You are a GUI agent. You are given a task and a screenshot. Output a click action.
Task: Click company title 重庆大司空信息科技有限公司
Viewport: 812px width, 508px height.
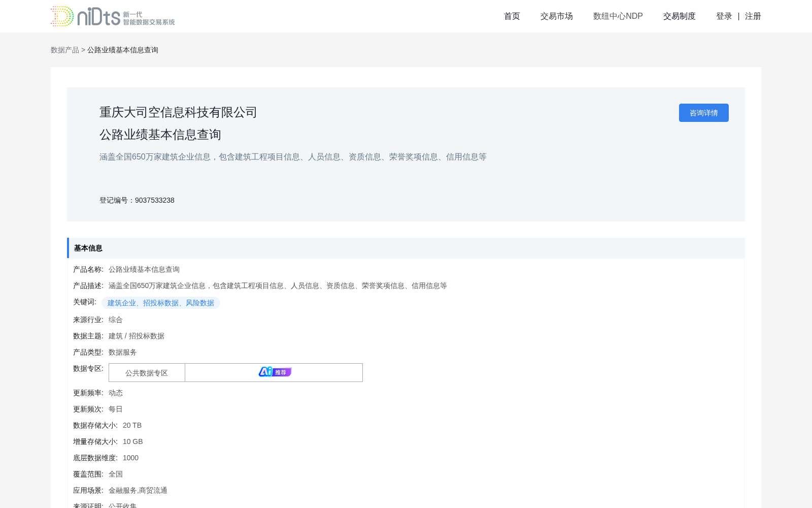point(178,112)
